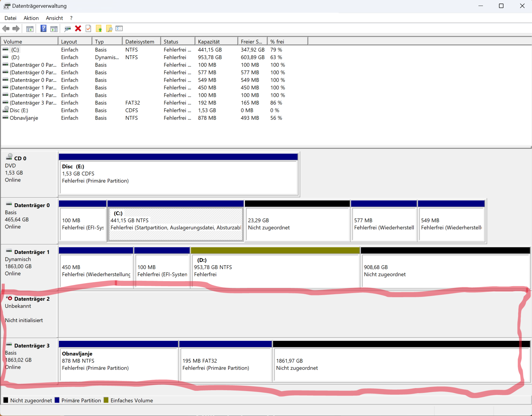Open Help with the blue question mark icon
532x416 pixels.
pos(43,29)
